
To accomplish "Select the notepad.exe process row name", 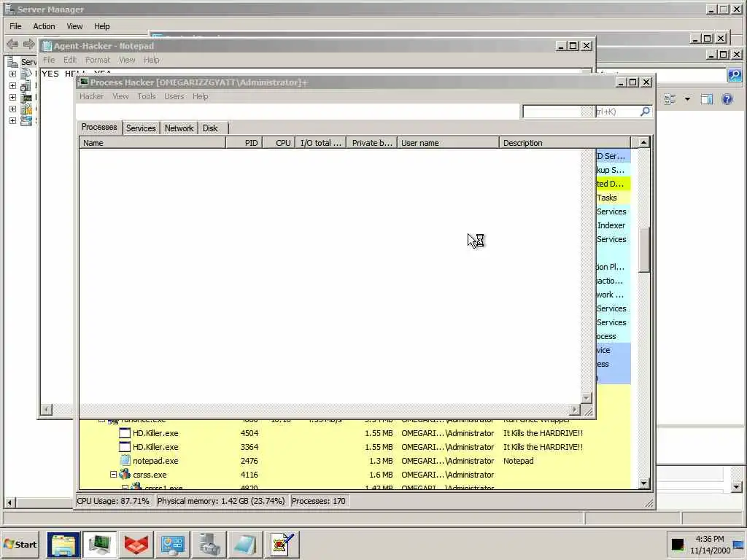I will click(x=155, y=461).
